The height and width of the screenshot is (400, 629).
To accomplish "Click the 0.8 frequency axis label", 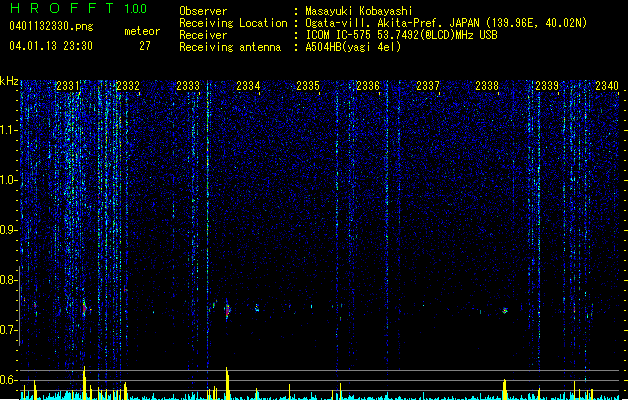I will (x=8, y=280).
